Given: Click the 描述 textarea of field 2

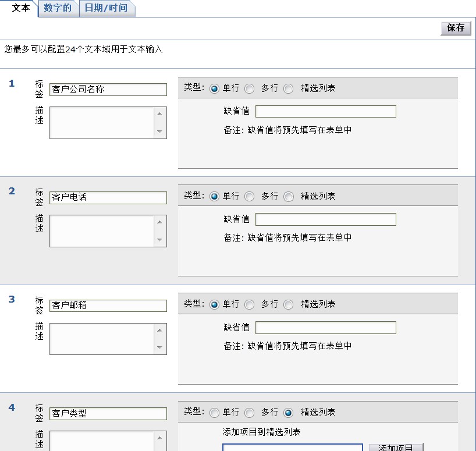Looking at the screenshot, I should pyautogui.click(x=102, y=230).
